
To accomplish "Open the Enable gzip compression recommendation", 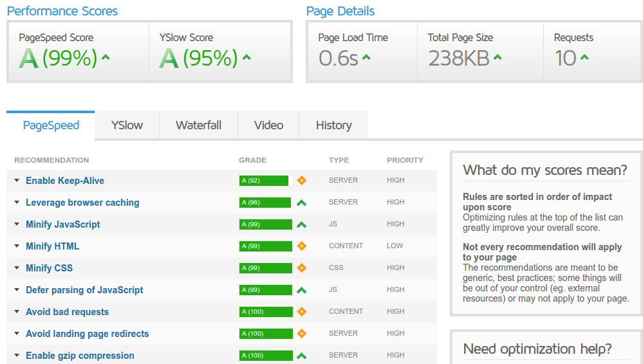I will 80,356.
